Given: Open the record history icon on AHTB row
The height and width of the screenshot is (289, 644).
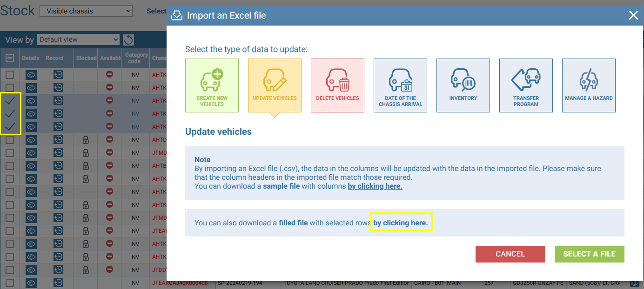Looking at the screenshot, I should click(58, 165).
